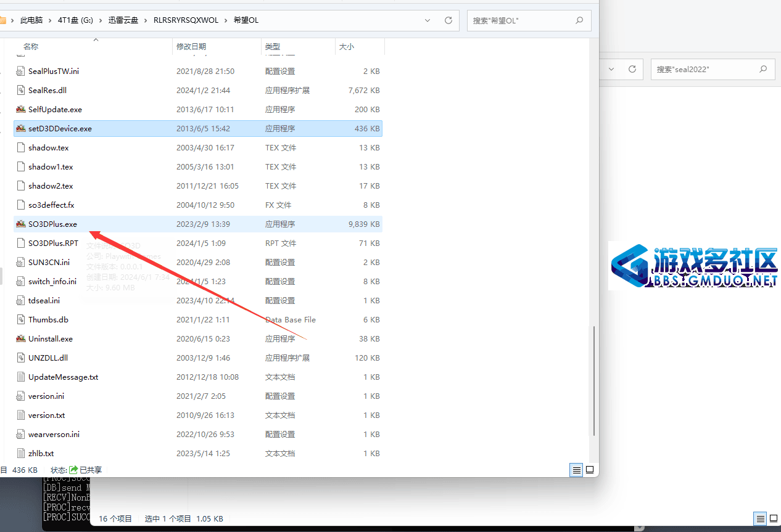Click the 已共享 status in status bar
781x532 pixels.
tap(85, 470)
